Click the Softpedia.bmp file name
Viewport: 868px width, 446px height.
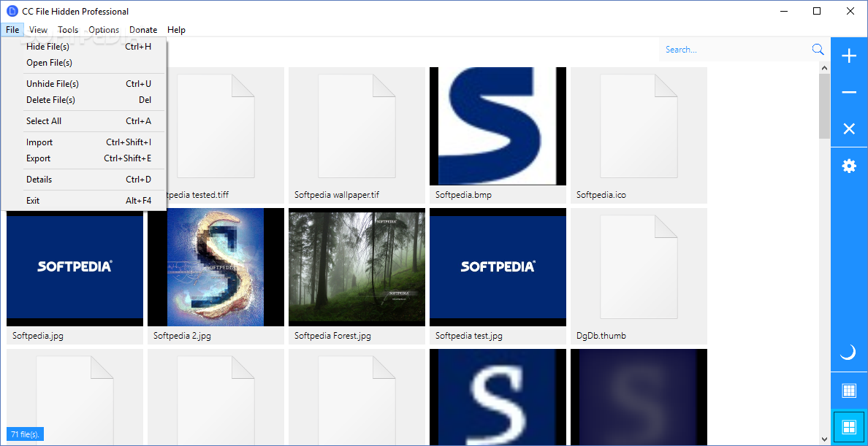(463, 195)
